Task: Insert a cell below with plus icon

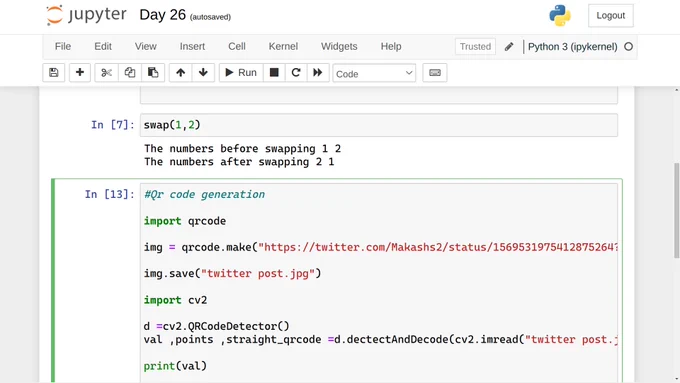Action: tap(80, 72)
